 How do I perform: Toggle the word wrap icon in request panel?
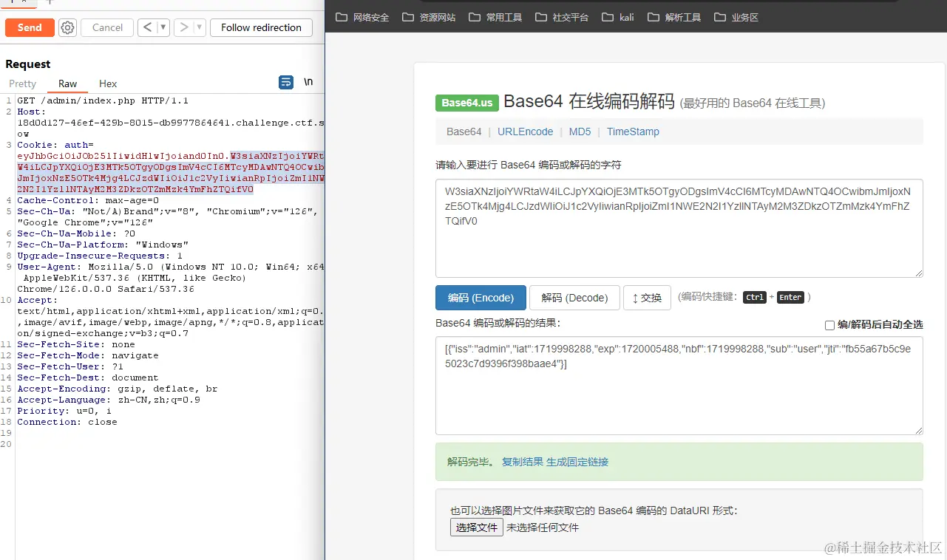coord(286,82)
